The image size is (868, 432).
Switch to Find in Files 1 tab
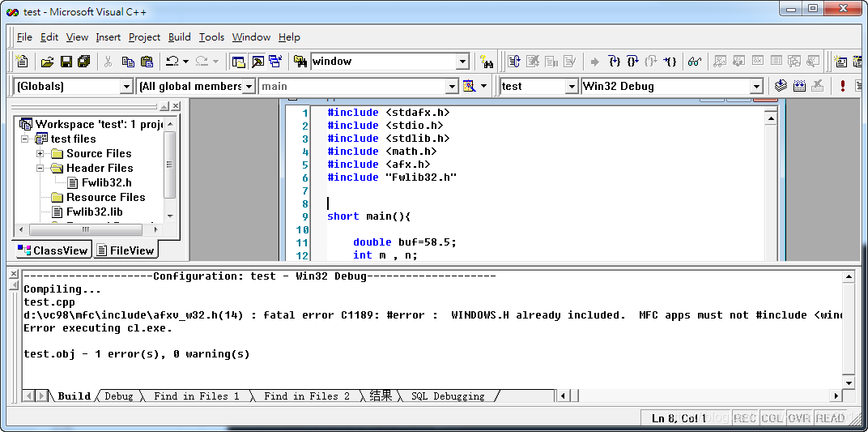tap(197, 396)
